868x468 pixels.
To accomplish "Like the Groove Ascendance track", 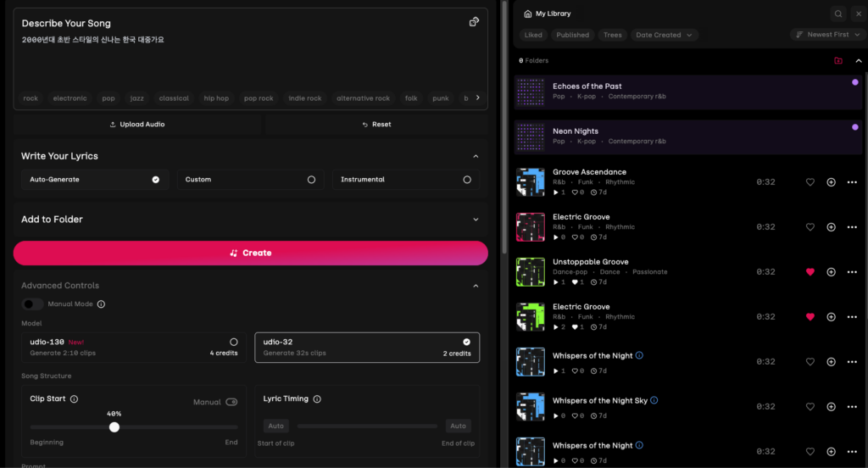I will pyautogui.click(x=810, y=182).
